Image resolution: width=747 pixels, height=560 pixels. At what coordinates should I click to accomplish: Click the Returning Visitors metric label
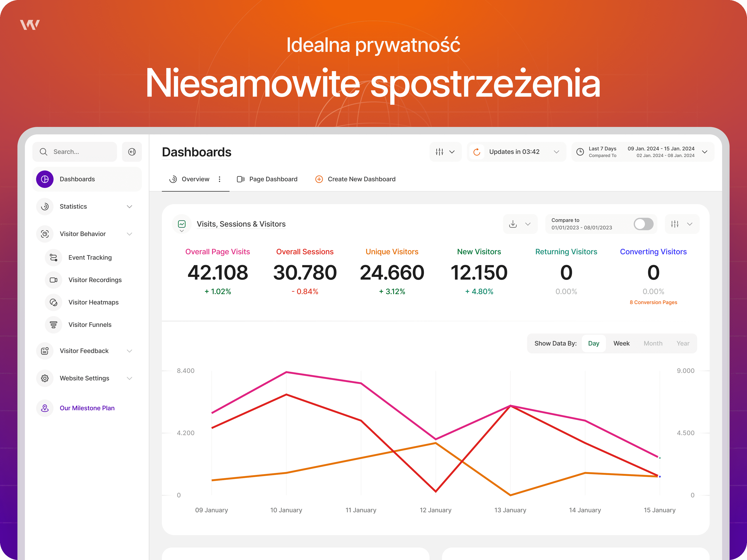(566, 251)
